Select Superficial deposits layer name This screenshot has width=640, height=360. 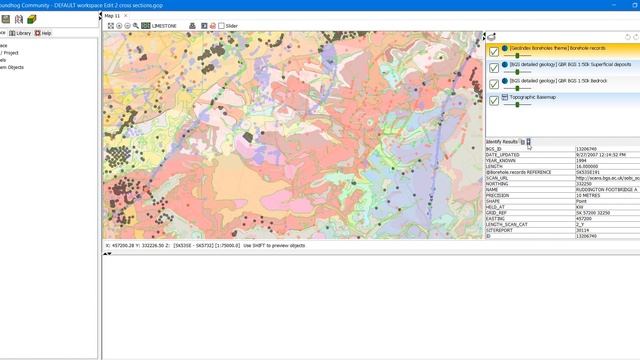(570, 64)
